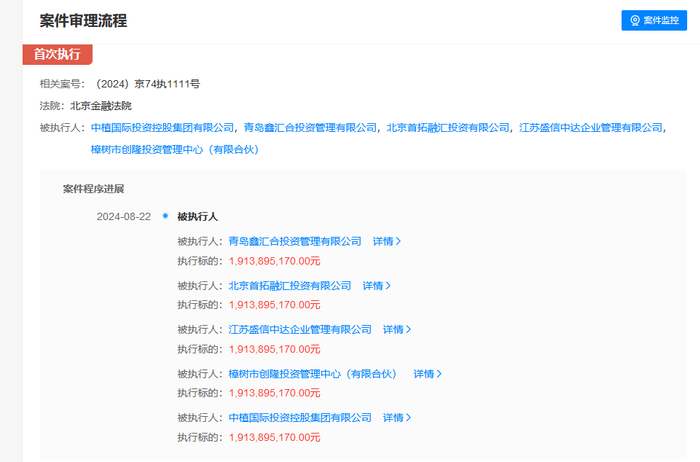
Task: View 详情 for 北京首拓融汇投资有限公司
Action: click(x=376, y=286)
